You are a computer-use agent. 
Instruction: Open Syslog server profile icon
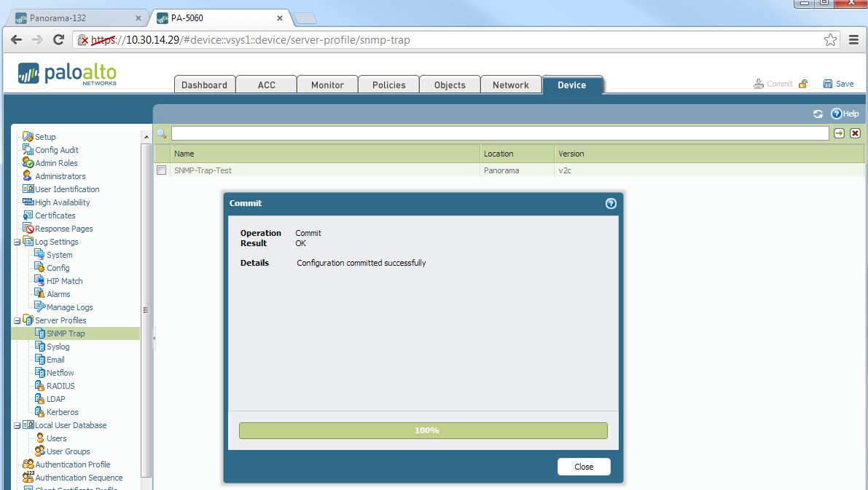39,347
